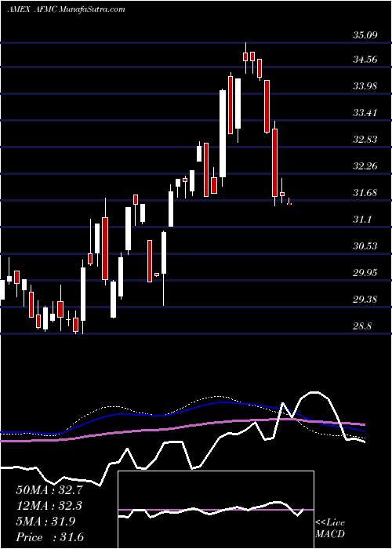Click the highest candlestick near 35.09
This screenshot has height=549, width=392.
245,56
